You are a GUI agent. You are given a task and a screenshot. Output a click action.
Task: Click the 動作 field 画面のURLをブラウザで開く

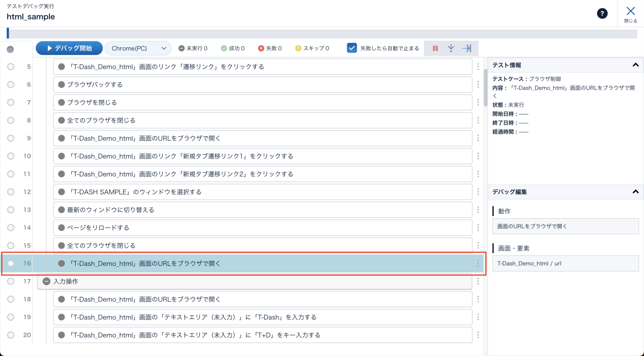click(565, 226)
